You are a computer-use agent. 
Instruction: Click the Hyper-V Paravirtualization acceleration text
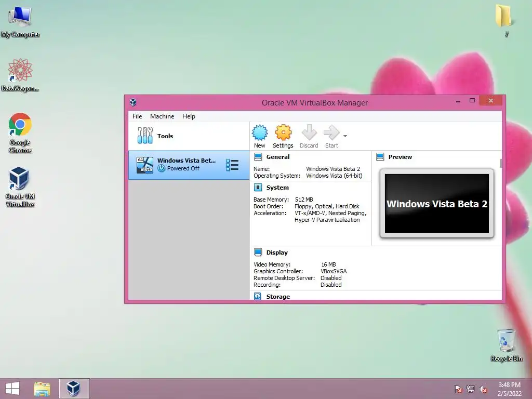(x=327, y=220)
